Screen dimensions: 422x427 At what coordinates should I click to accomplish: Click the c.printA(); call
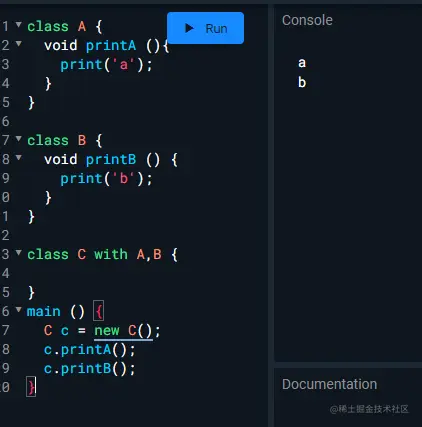(x=90, y=350)
